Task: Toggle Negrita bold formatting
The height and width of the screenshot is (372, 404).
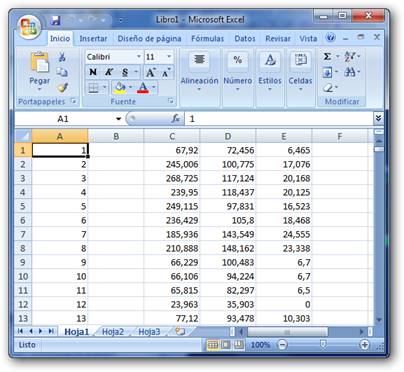Action: pyautogui.click(x=93, y=72)
